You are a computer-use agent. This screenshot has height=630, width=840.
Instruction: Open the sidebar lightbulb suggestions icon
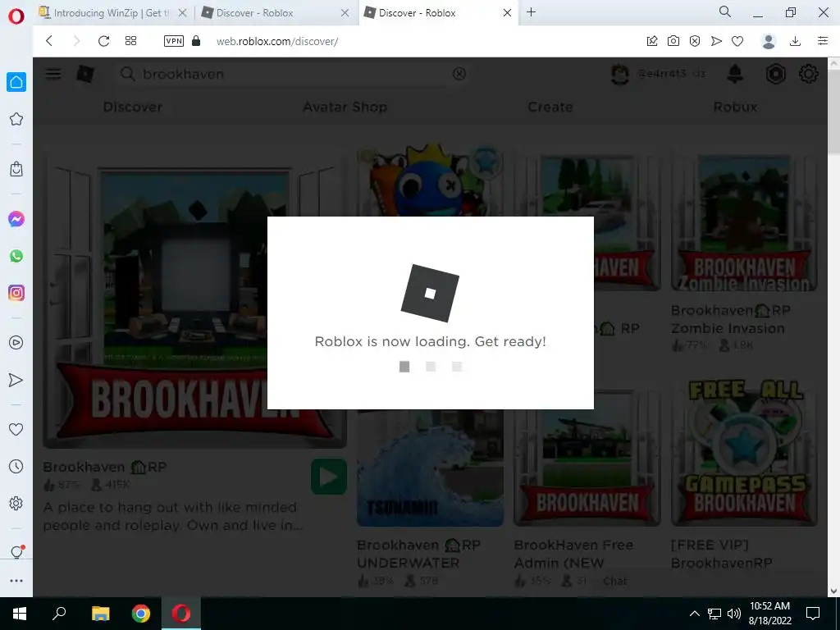click(x=16, y=552)
